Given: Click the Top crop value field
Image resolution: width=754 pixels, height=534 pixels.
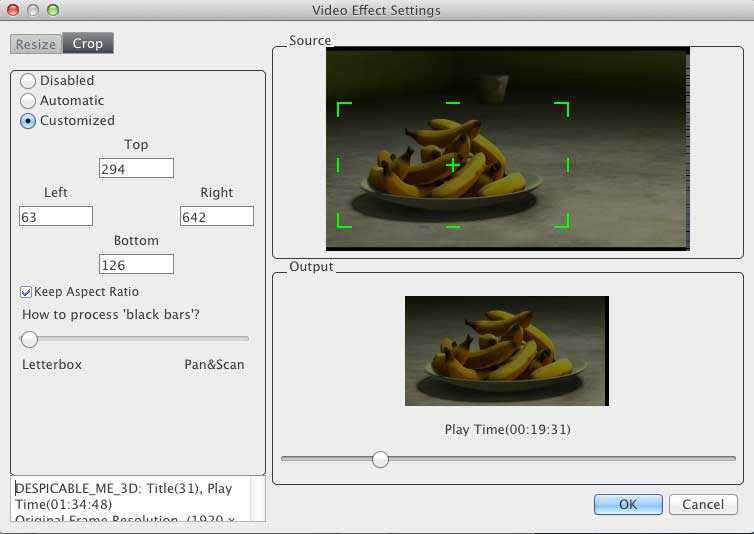Looking at the screenshot, I should (x=136, y=168).
